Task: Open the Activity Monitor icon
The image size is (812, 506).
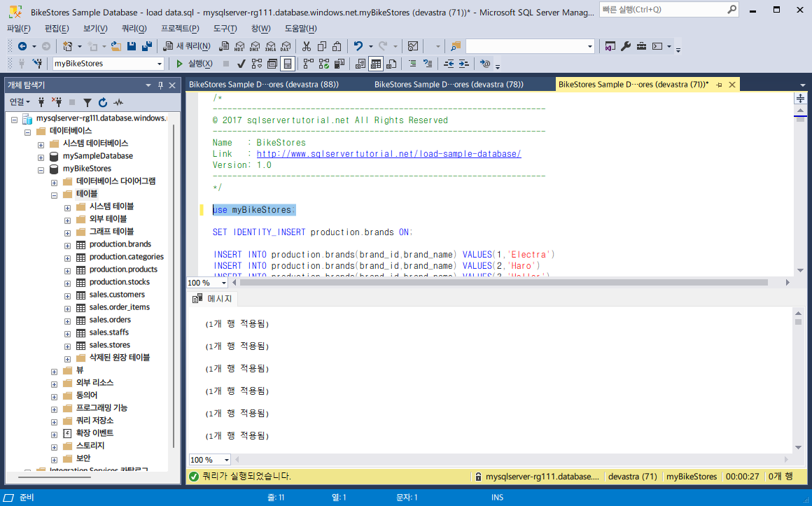Action: point(413,47)
